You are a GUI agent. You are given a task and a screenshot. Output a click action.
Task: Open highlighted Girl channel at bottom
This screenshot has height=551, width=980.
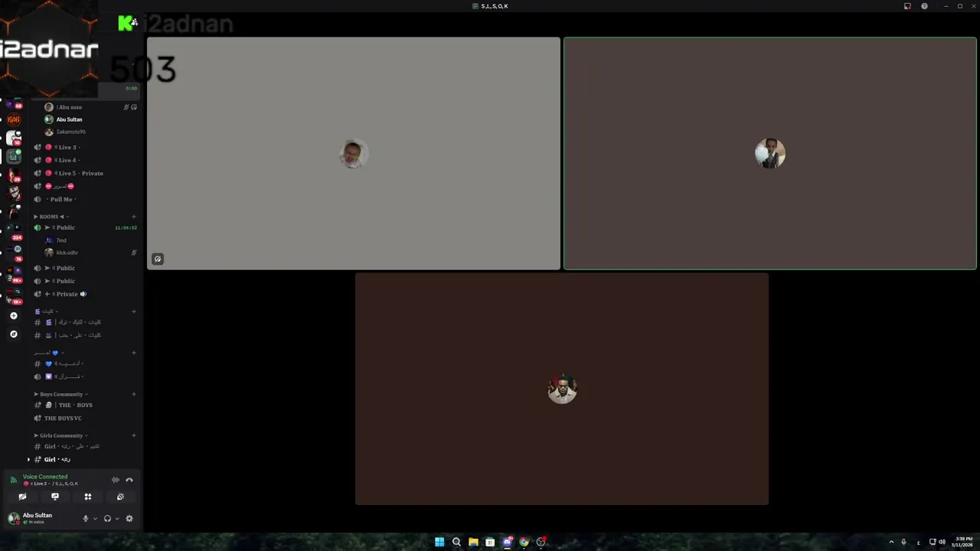(86, 459)
